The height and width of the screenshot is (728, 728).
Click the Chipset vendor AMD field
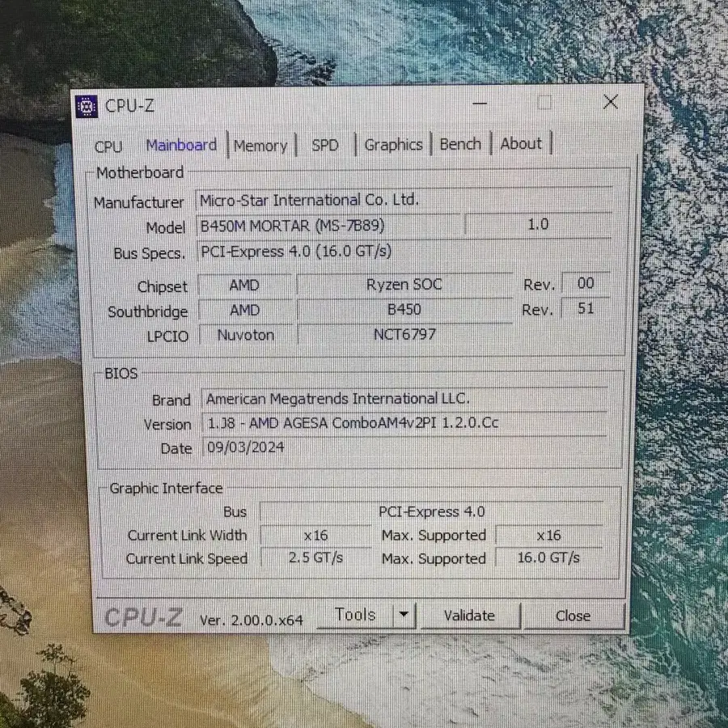(x=244, y=285)
